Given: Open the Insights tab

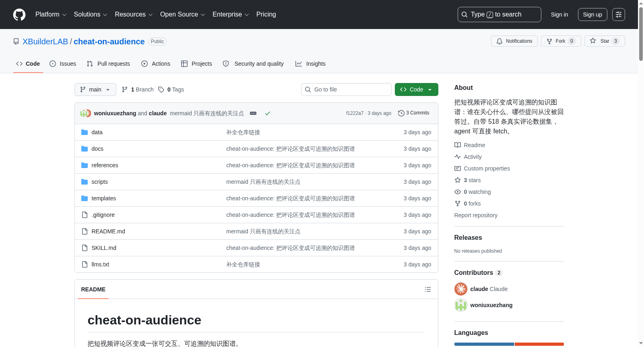Looking at the screenshot, I should (310, 64).
